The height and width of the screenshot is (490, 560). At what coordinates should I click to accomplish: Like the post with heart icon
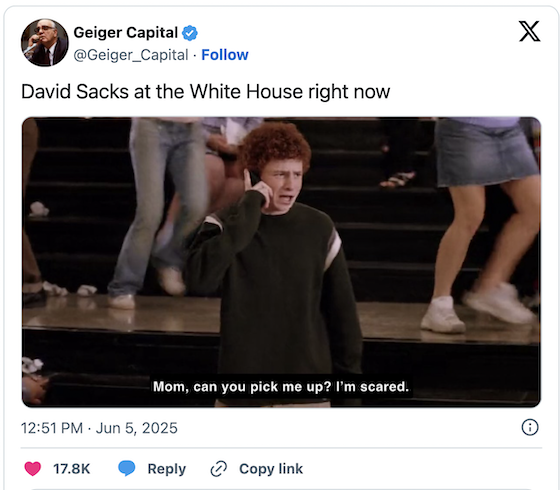coord(32,469)
